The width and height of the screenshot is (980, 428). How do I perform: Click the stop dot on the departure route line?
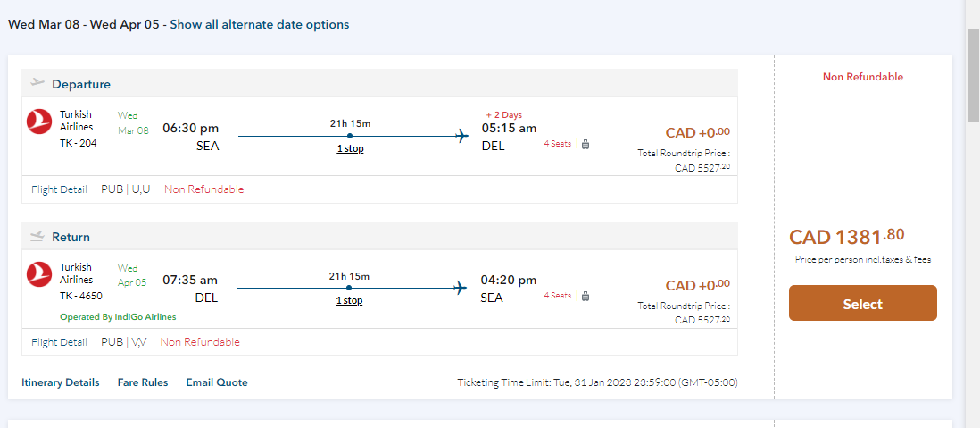pyautogui.click(x=349, y=136)
